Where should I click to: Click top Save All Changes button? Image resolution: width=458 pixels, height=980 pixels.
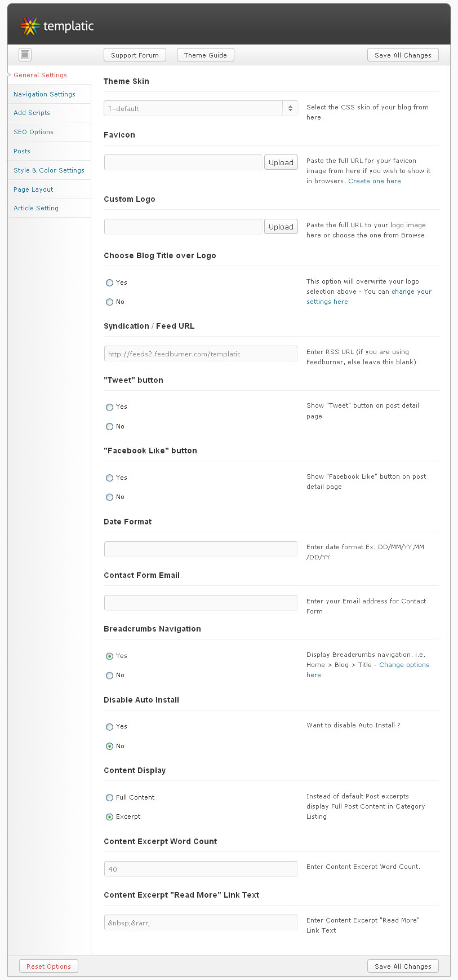[x=403, y=55]
